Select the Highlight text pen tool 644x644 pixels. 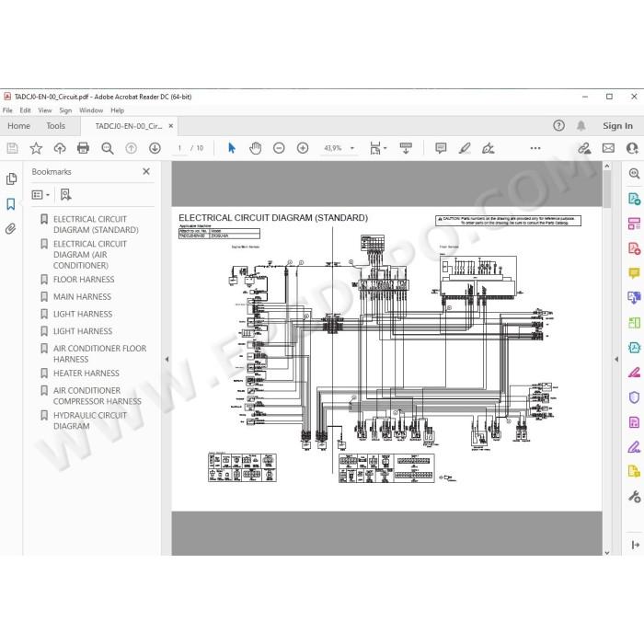[x=465, y=148]
